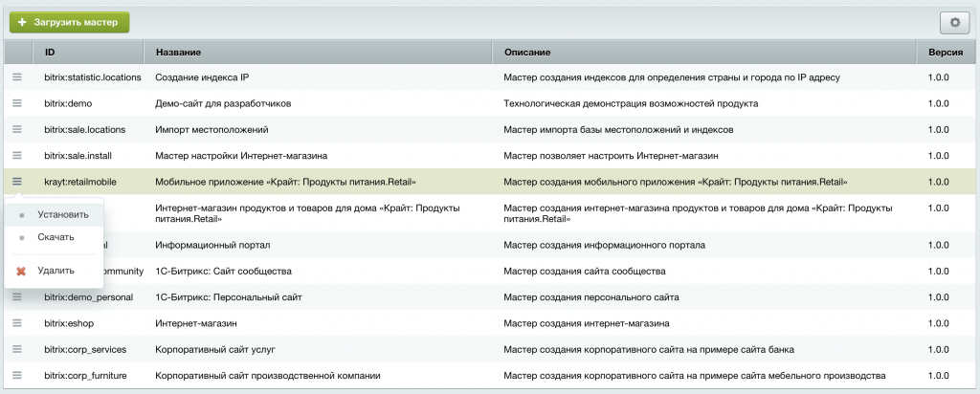Image resolution: width=980 pixels, height=394 pixels.
Task: Click the Корпоративный сайт услуг row
Action: click(x=490, y=349)
